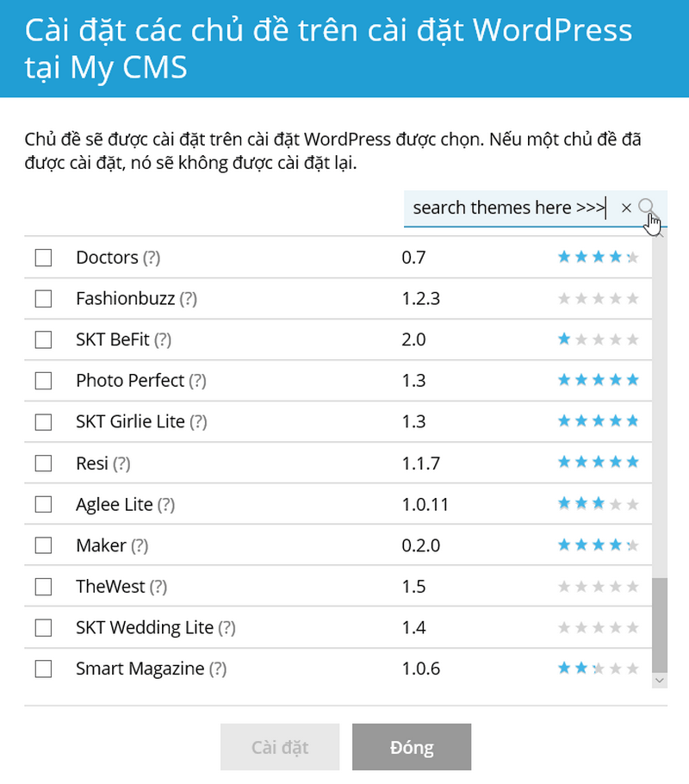Show Photo Perfect theme info hint
Viewport: 689px width, 784px height.
coord(198,381)
